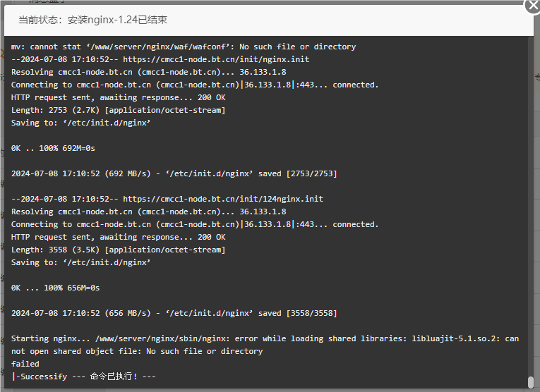Screen dimensions: 540x392
Task: Click the 'Length: 3558 (3.5K)' line
Action: pos(118,250)
